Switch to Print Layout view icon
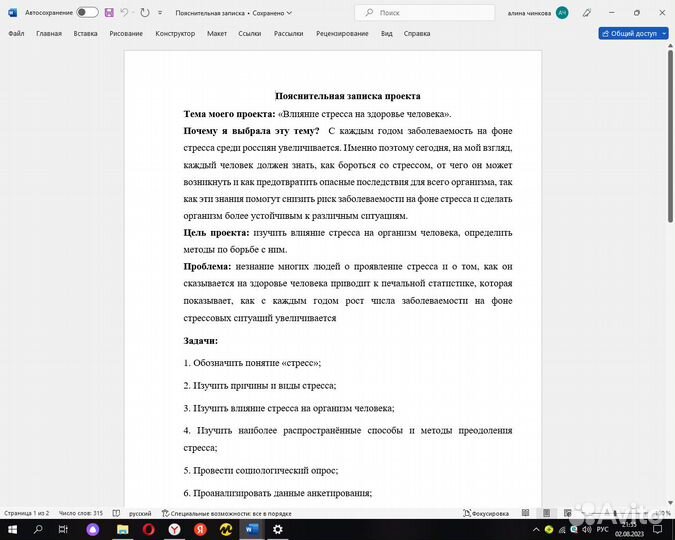 [x=546, y=513]
